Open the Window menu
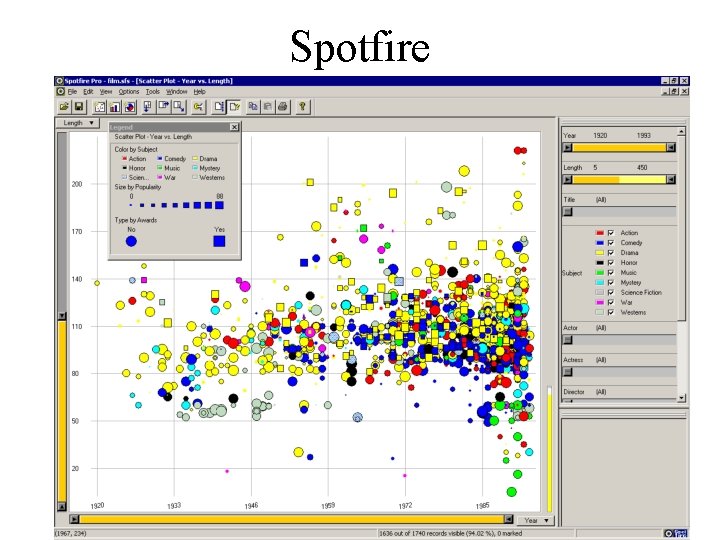The height and width of the screenshot is (540, 720). 176,92
